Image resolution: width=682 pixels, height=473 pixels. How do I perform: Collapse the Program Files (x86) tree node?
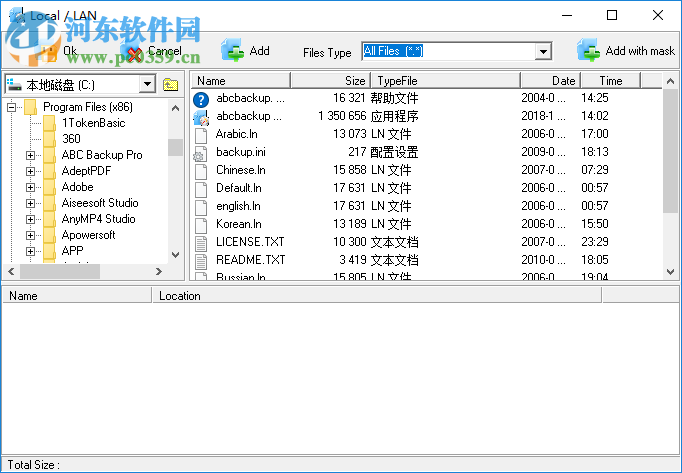pos(12,107)
